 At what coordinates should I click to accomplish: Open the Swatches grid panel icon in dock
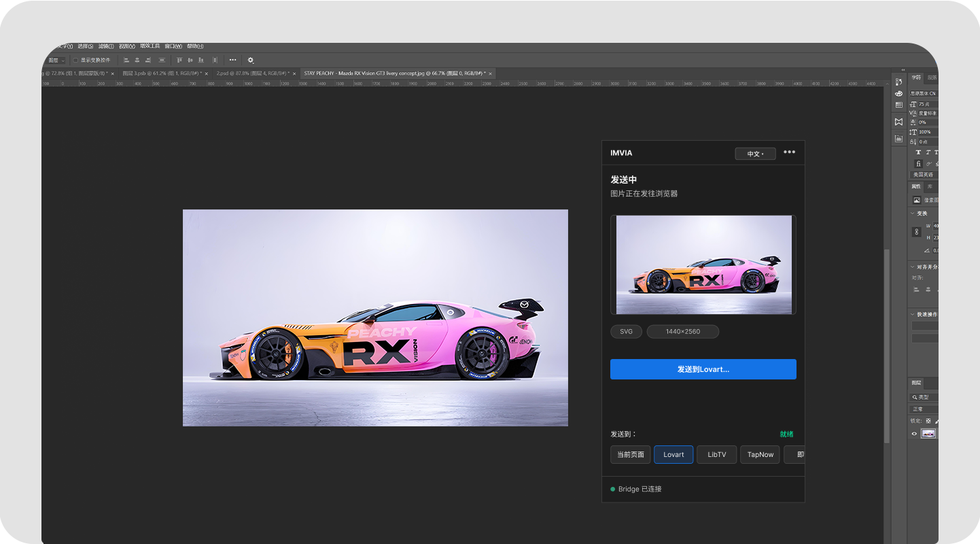[x=898, y=105]
